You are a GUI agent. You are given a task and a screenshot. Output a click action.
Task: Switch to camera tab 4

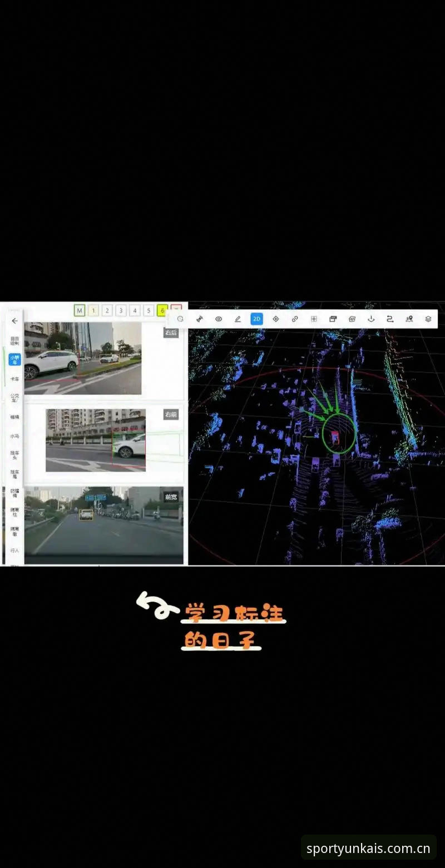tap(135, 310)
